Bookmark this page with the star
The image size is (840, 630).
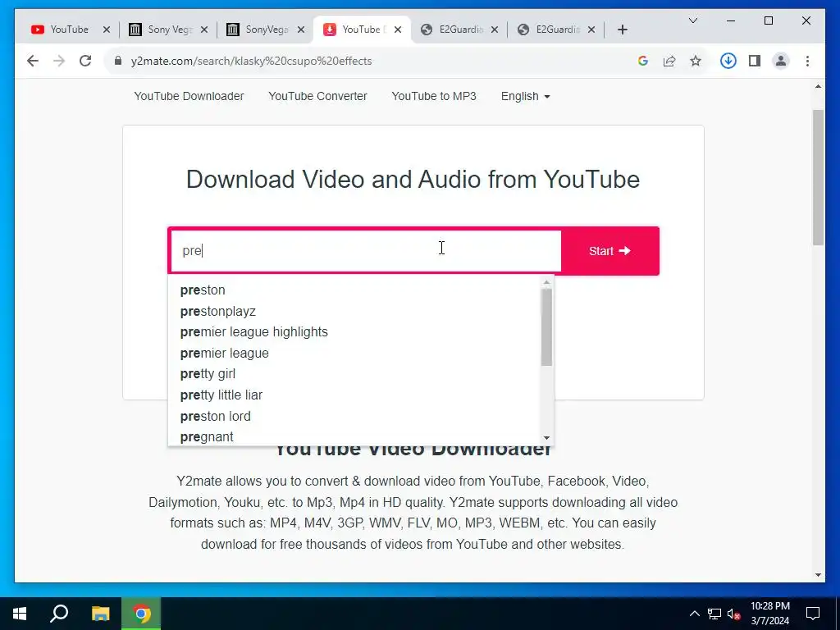click(696, 61)
